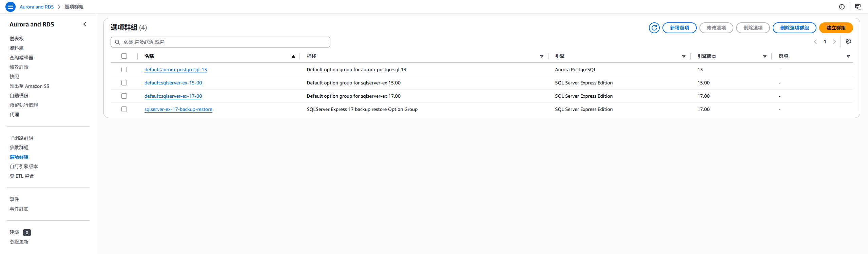Image resolution: width=868 pixels, height=254 pixels.
Task: Open 子網路群組 in sidebar
Action: coord(21,138)
